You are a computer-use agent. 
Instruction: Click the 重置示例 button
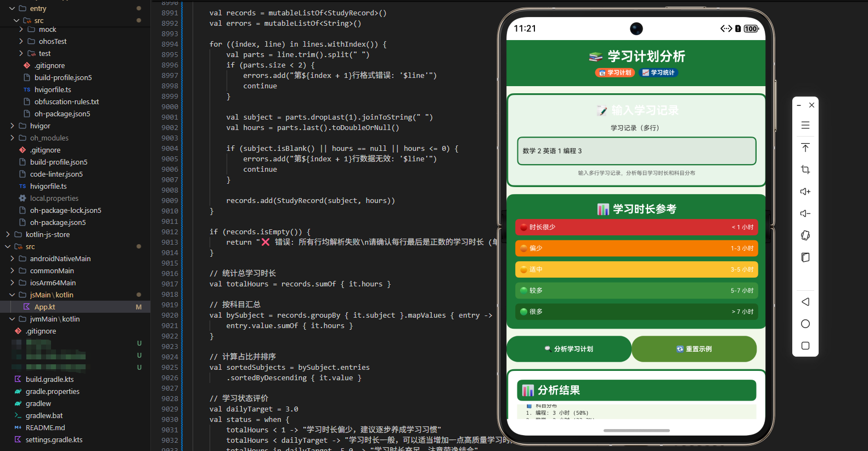coord(694,349)
